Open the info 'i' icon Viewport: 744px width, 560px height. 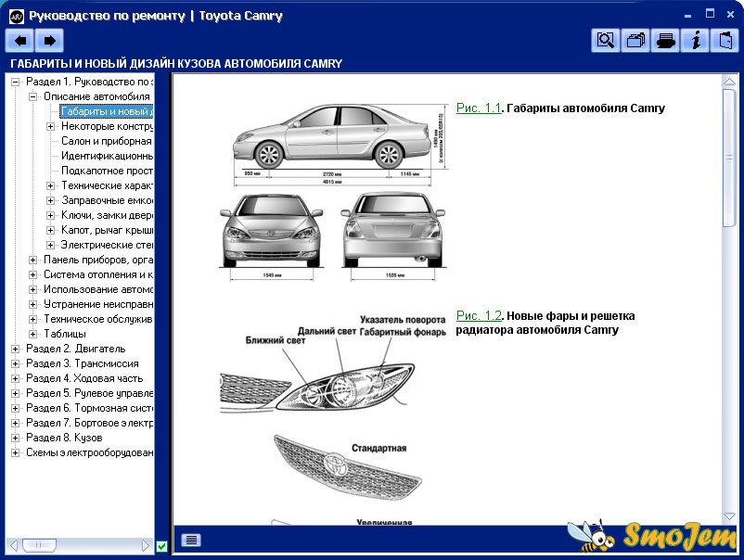point(695,40)
